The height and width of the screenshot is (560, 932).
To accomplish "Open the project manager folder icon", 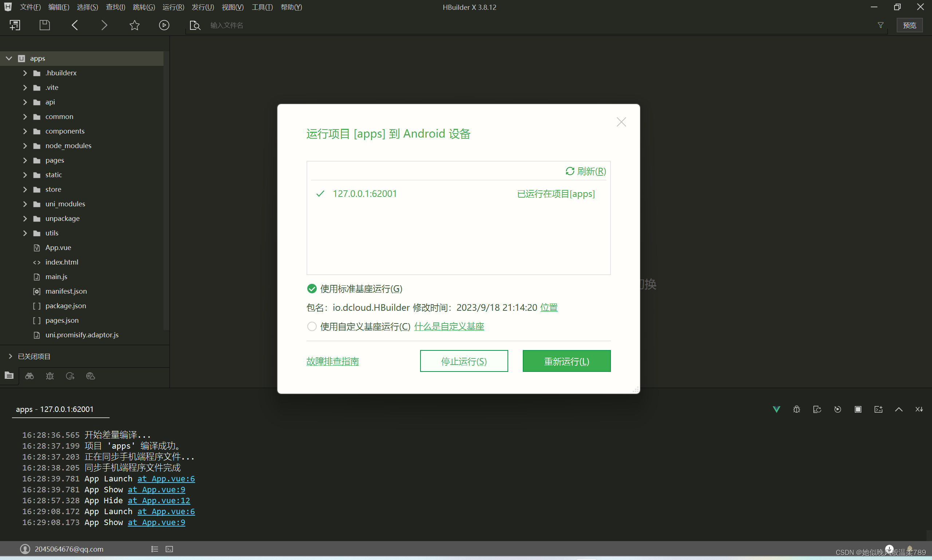I will point(9,376).
